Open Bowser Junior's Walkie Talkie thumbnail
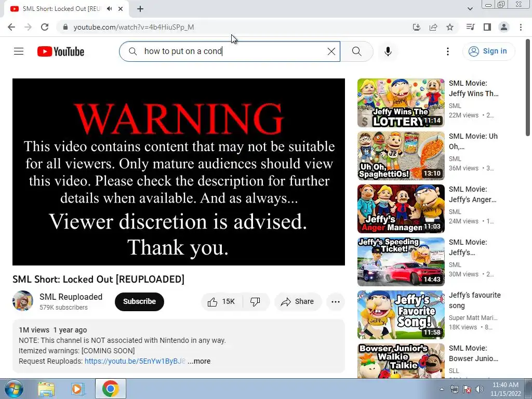 coord(401,361)
